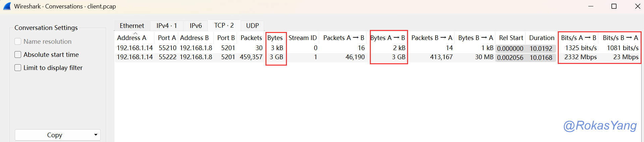Open the IPv4 · 1 tab

(166, 26)
